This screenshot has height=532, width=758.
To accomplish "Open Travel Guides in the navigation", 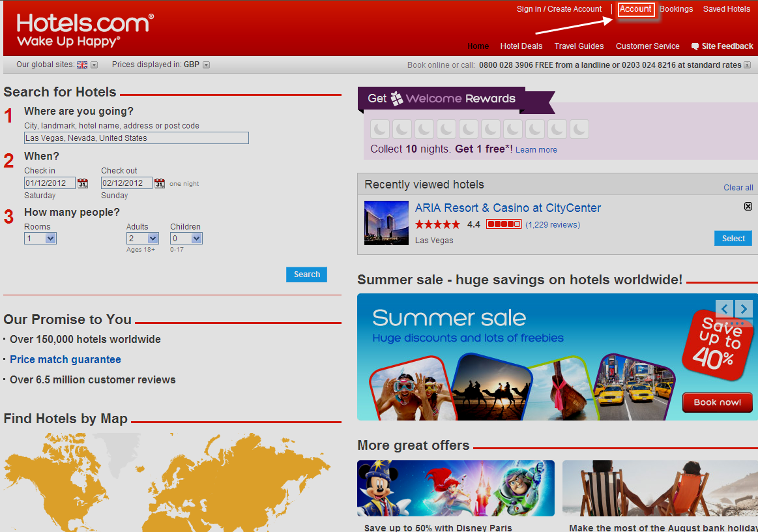I will [x=579, y=46].
